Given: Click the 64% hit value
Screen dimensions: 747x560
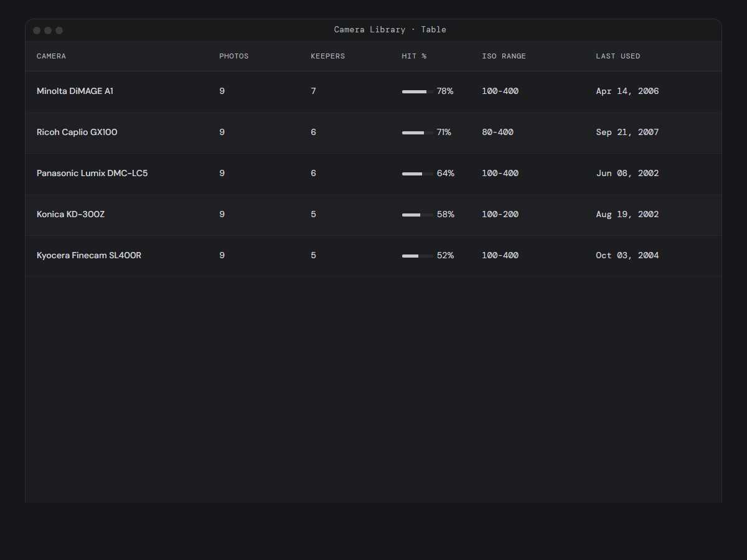Looking at the screenshot, I should 446,173.
